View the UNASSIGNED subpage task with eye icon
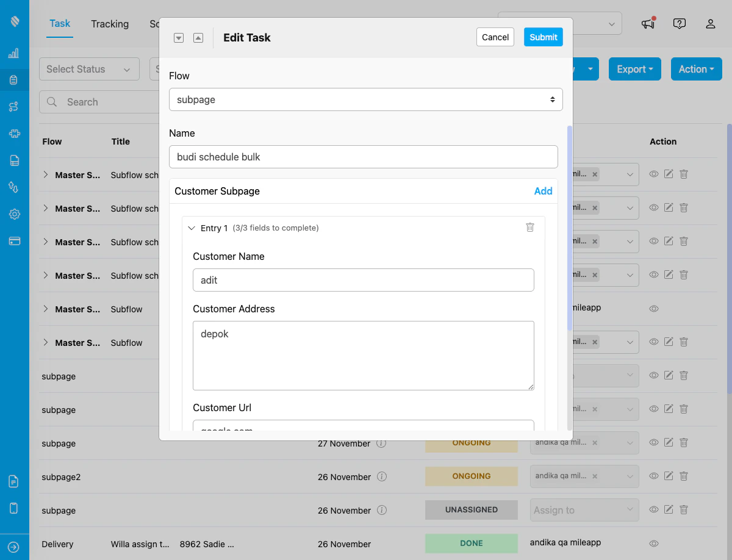 click(654, 509)
